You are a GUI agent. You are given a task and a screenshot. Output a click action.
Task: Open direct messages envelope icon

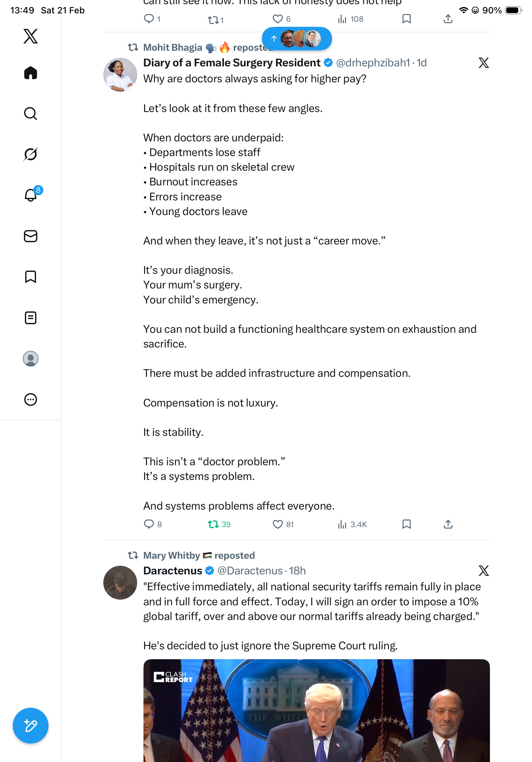pos(31,236)
